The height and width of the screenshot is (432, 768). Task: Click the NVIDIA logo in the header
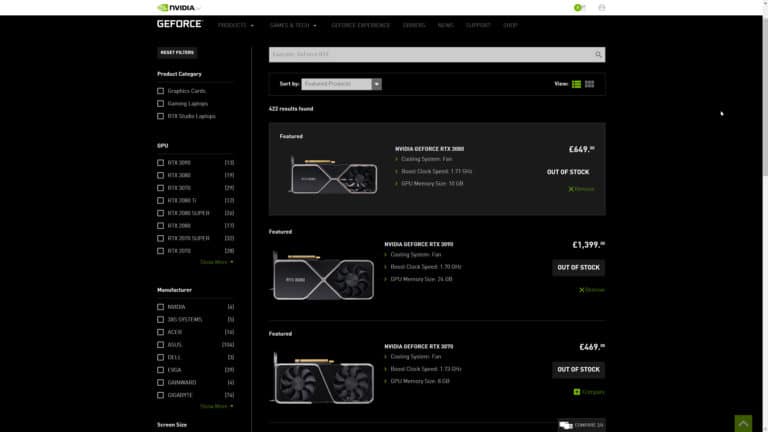pyautogui.click(x=179, y=7)
